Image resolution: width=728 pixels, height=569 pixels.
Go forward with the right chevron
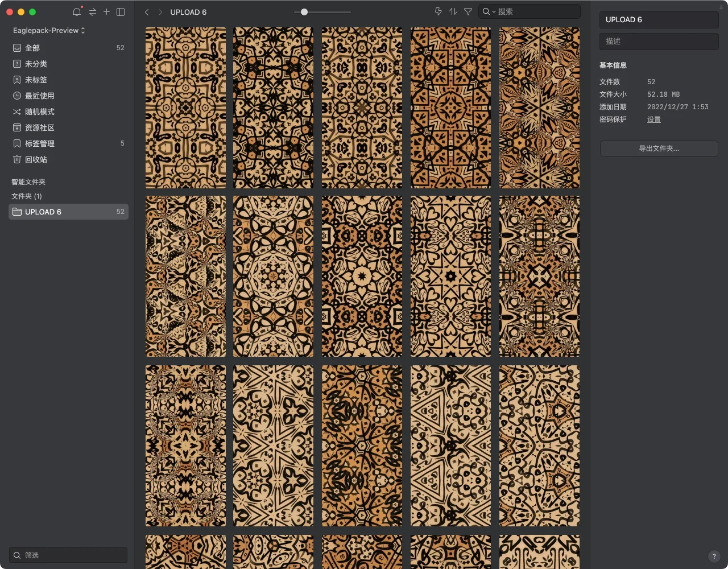click(x=160, y=12)
